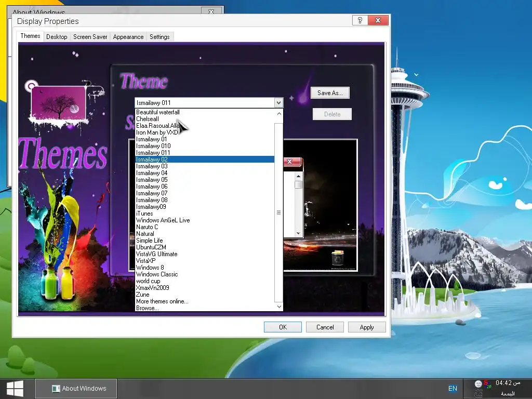Select the Natural theme
The image size is (532, 399).
tap(205, 234)
